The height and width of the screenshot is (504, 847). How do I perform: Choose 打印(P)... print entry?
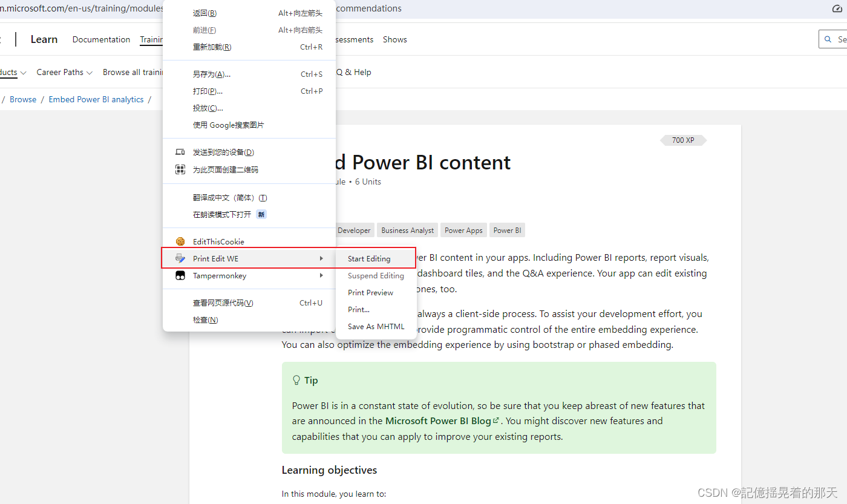coord(249,91)
